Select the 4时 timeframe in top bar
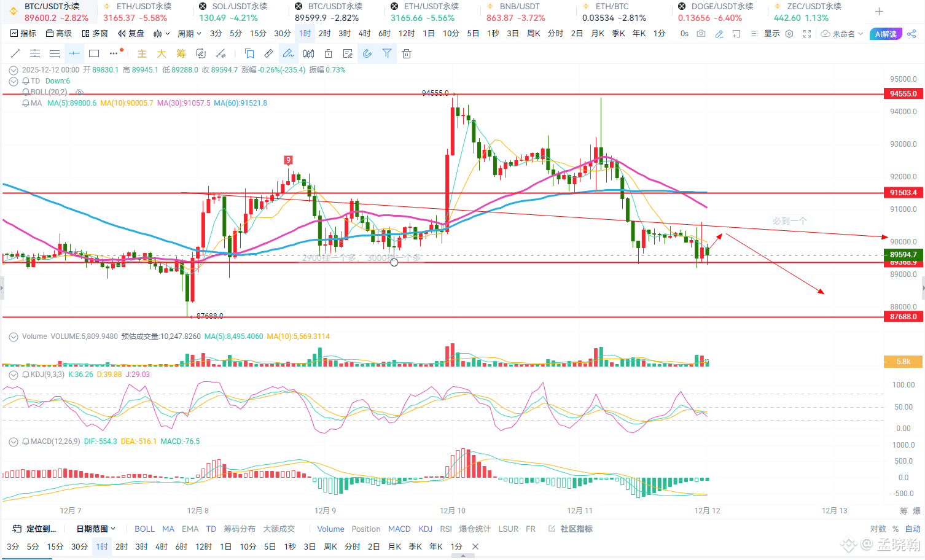 point(365,34)
